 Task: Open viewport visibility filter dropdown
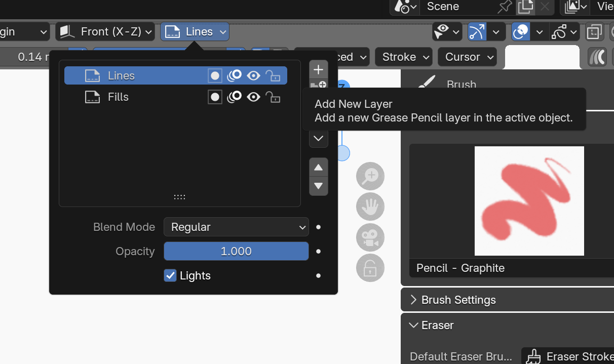tap(447, 32)
